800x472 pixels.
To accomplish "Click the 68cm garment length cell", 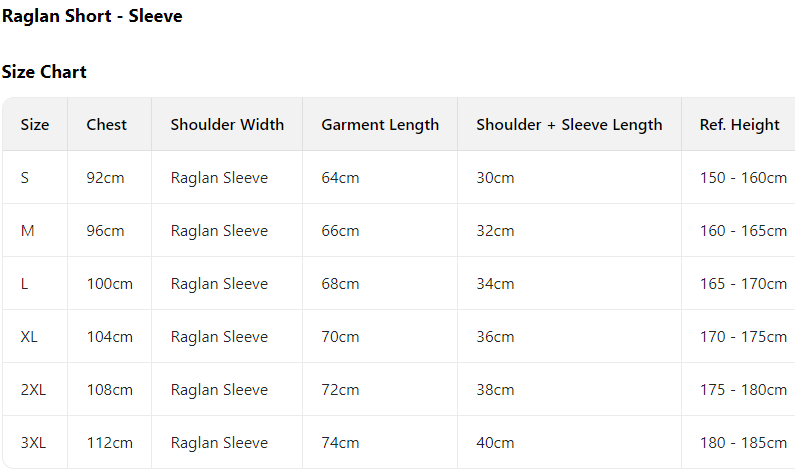I will point(340,284).
